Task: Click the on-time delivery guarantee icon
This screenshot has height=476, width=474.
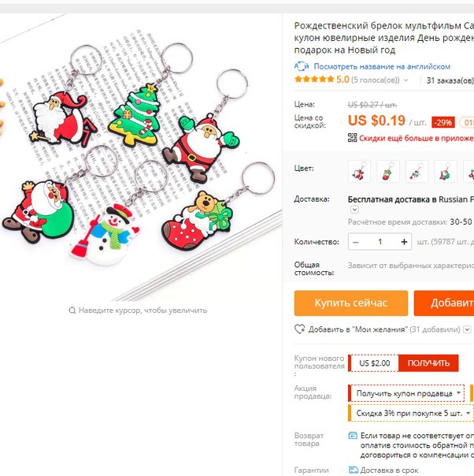Action: coord(353,470)
